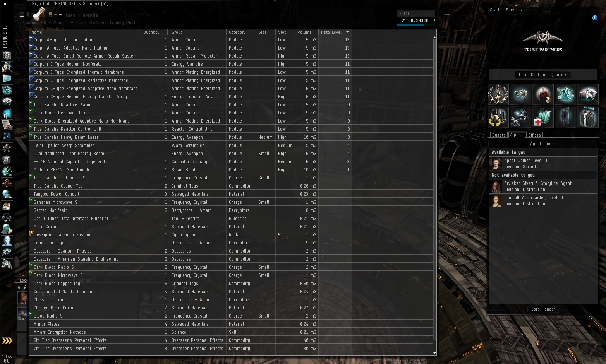Open the Reprocessing Plant station service
This screenshot has width=606, height=364.
(498, 117)
